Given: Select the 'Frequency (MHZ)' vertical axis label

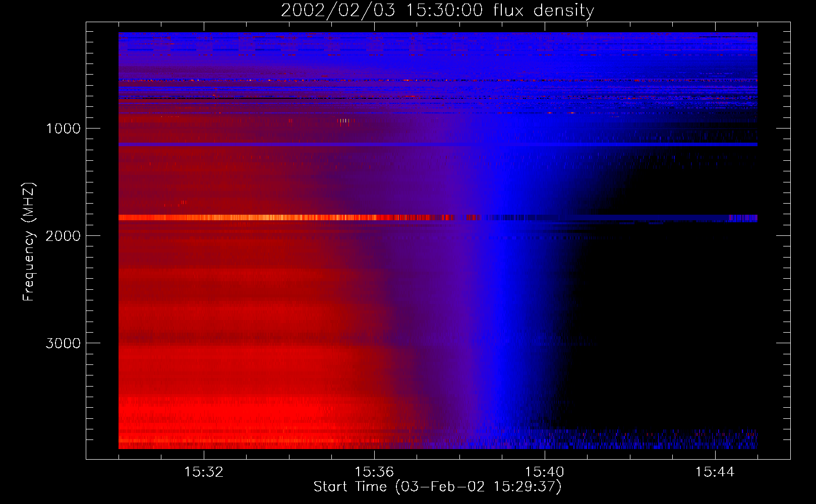Looking at the screenshot, I should click(x=29, y=242).
